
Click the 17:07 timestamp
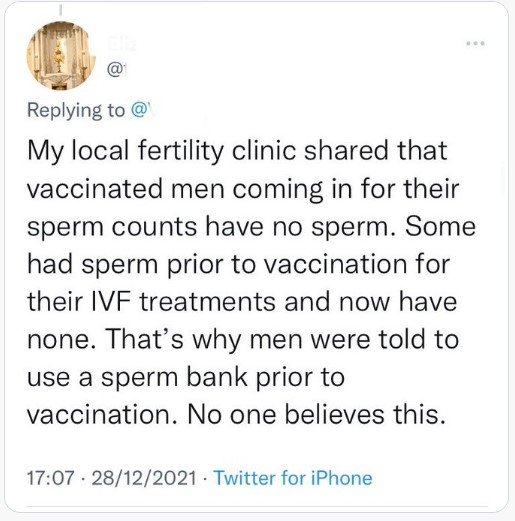point(50,478)
